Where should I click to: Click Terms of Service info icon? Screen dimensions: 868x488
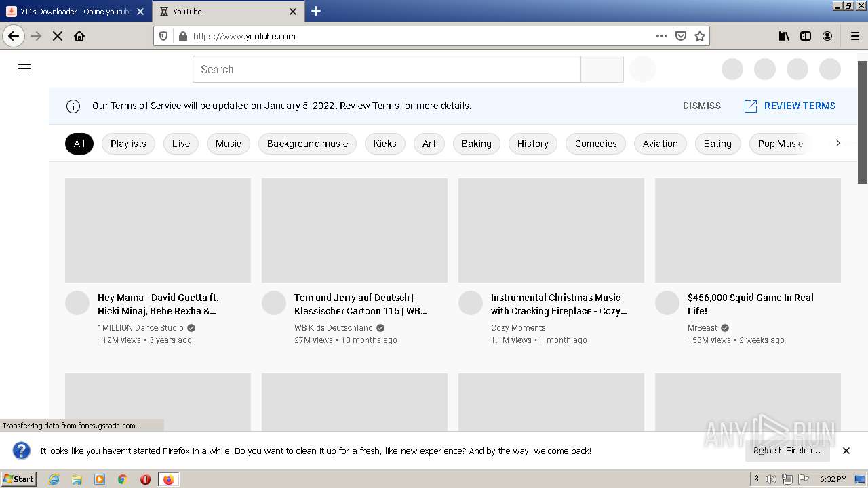[73, 106]
